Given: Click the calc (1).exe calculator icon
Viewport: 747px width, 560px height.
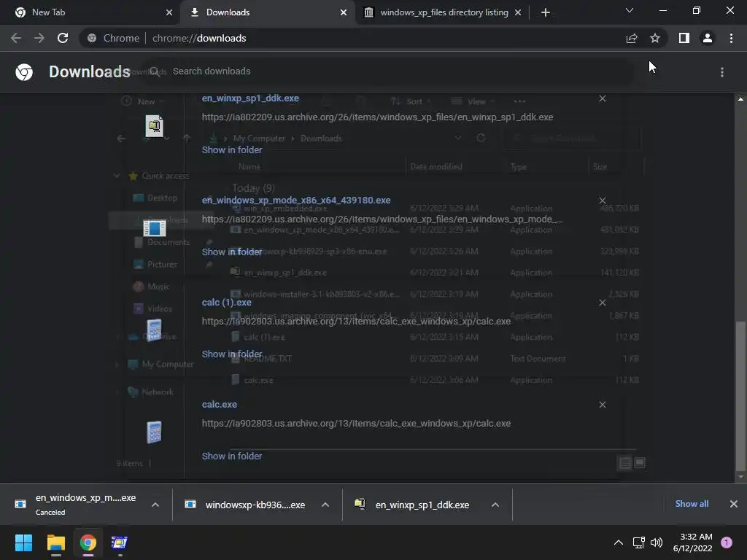Looking at the screenshot, I should [x=155, y=330].
